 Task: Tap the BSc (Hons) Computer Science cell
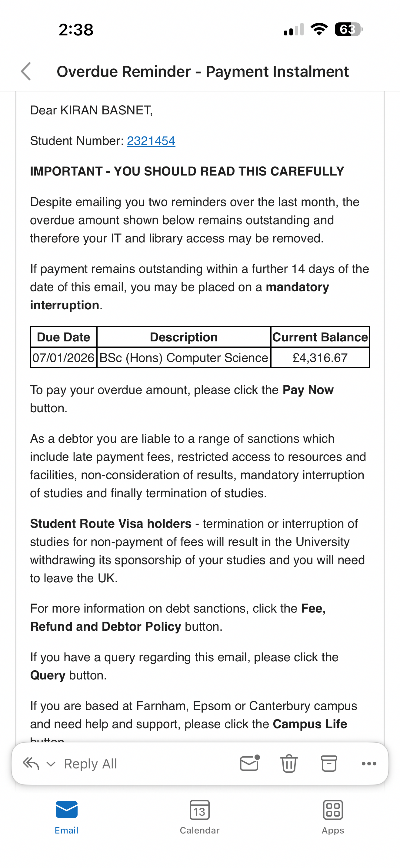coord(184,357)
